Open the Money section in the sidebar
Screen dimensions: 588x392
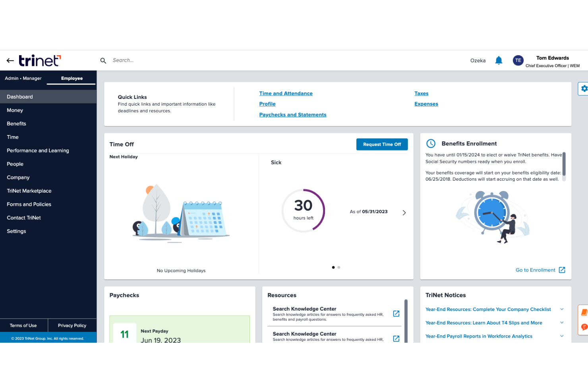point(15,110)
